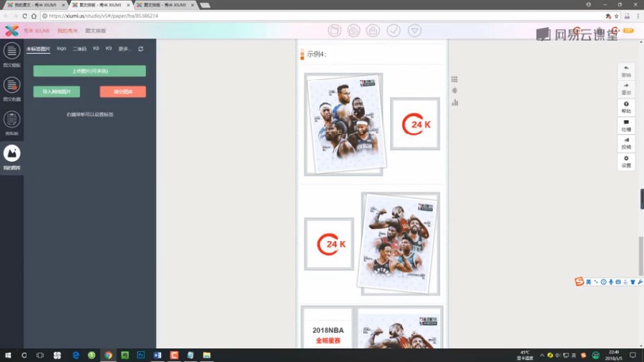Open the 图文收藏 favorites sidebar panel
The height and width of the screenshot is (362, 644).
tap(11, 89)
